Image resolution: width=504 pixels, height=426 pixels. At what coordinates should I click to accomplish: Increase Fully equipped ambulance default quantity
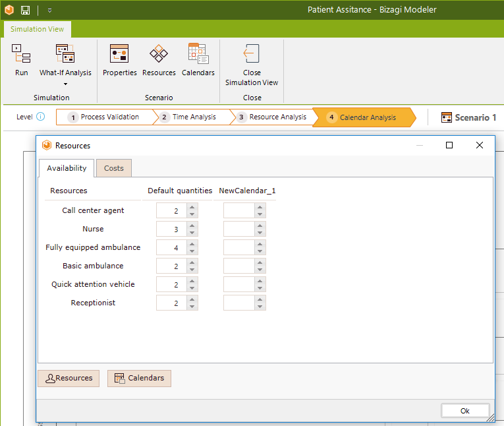click(x=192, y=244)
